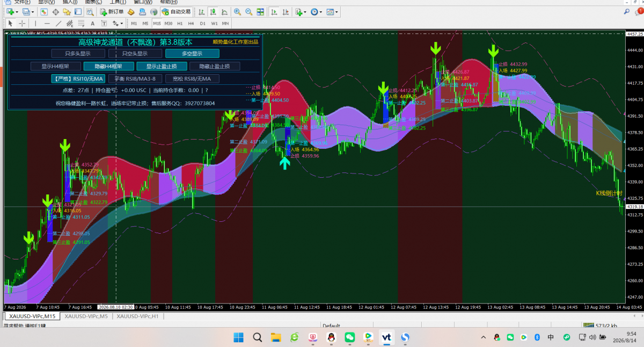
Task: Select the Fibonacci Retracement tool
Action: click(81, 24)
